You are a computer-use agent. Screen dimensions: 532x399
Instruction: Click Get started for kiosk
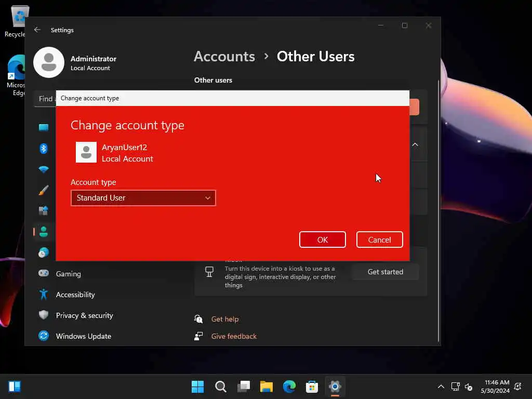(385, 272)
